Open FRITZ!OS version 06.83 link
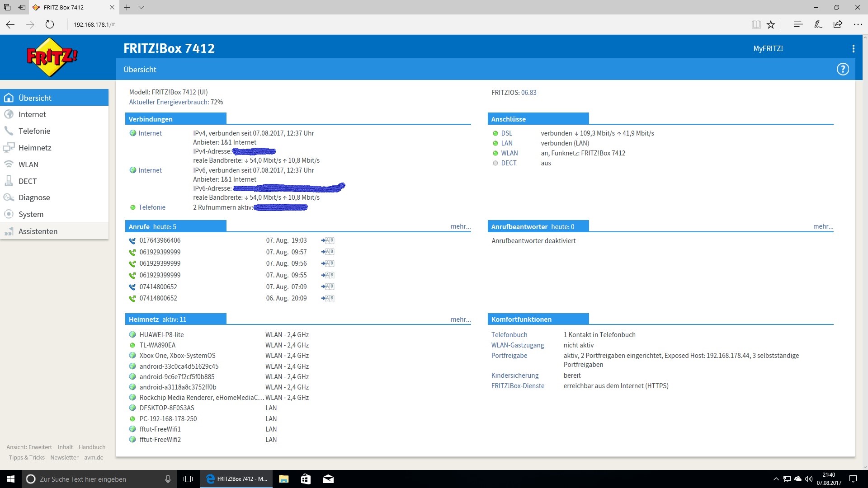Viewport: 868px width, 488px height. [528, 93]
